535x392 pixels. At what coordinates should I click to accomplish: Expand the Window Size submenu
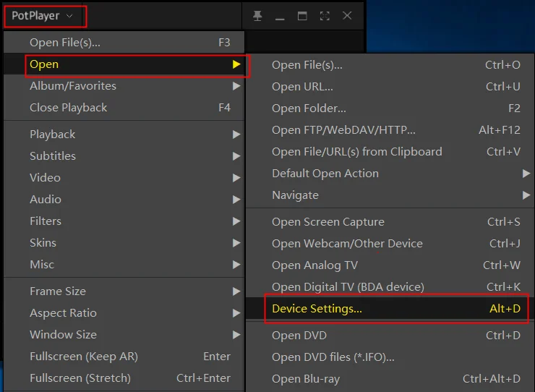(124, 335)
